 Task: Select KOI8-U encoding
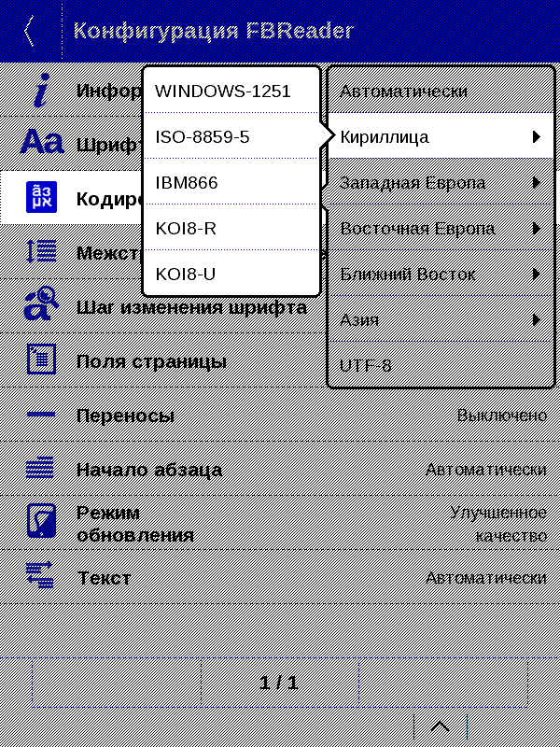coord(231,273)
